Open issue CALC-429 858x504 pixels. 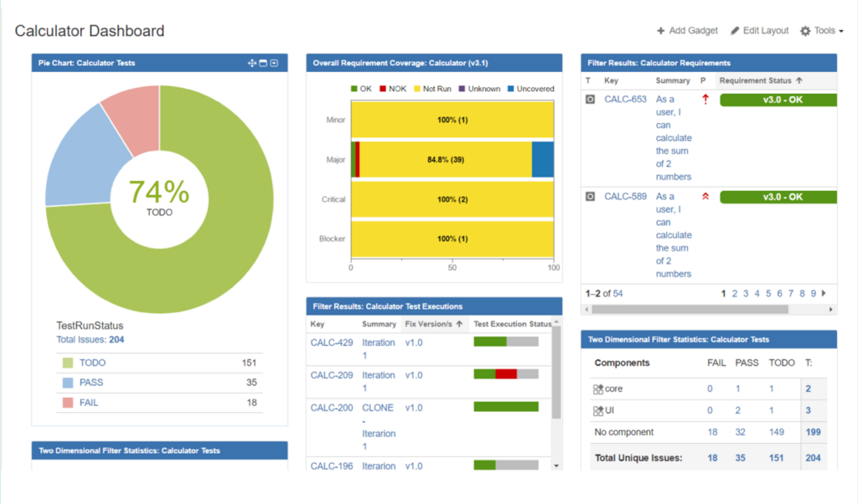pos(333,342)
